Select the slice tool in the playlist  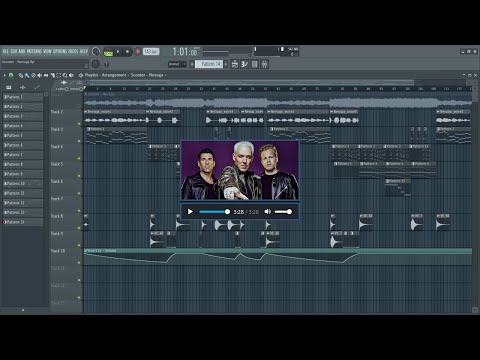(x=52, y=75)
